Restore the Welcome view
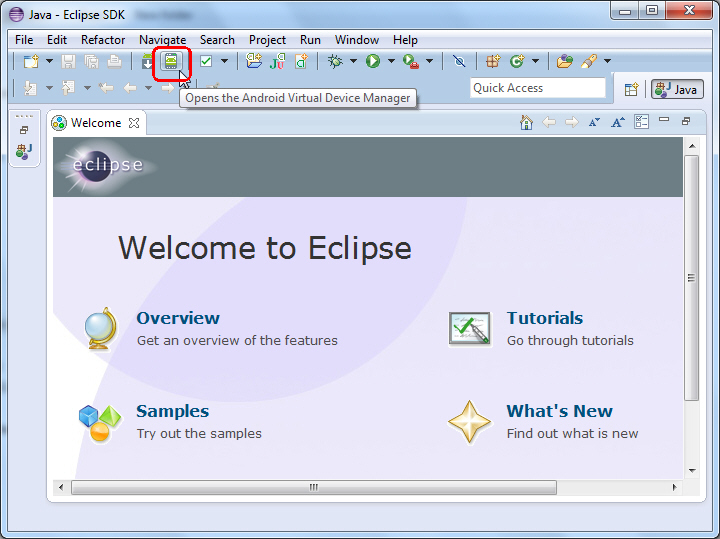 (686, 121)
